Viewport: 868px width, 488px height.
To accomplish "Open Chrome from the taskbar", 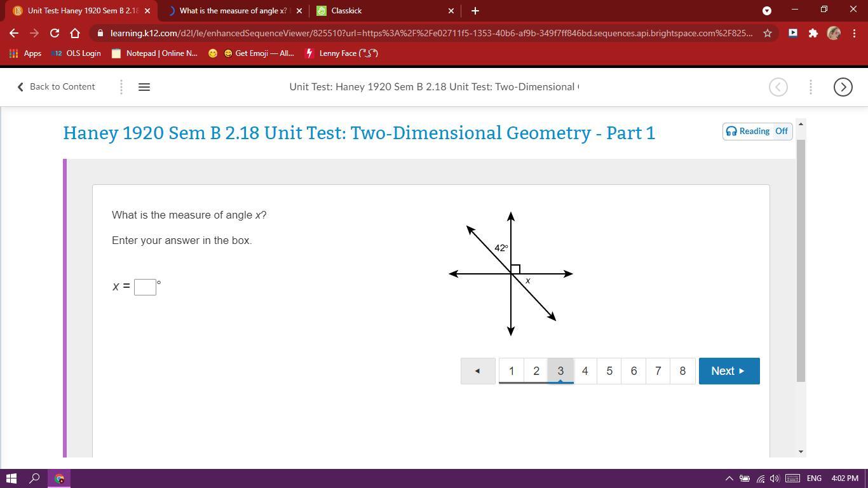I will (59, 478).
